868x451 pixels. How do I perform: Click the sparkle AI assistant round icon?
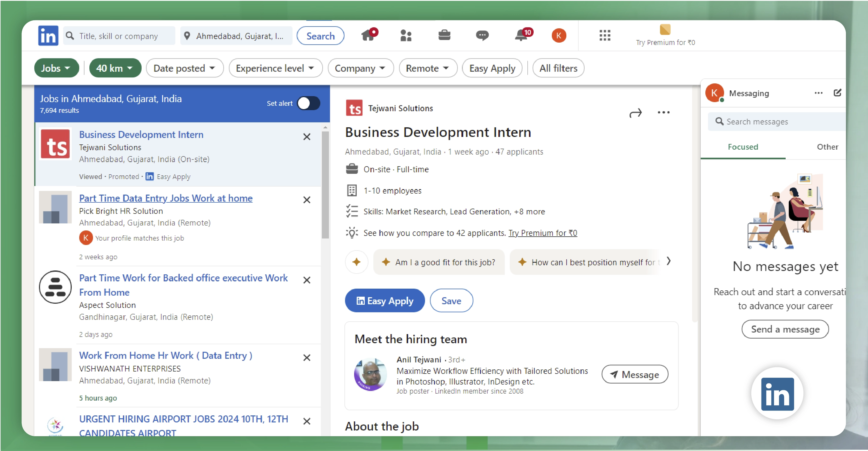click(x=356, y=262)
